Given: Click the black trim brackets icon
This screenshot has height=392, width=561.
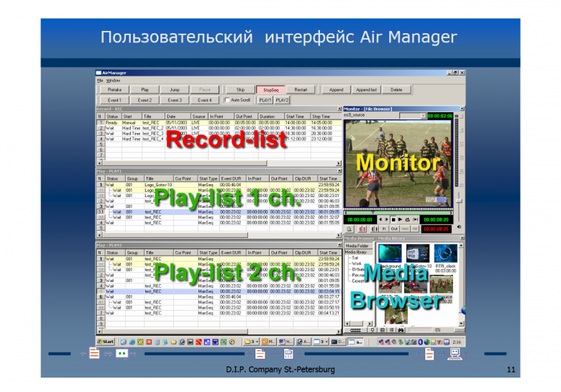Looking at the screenshot, I should pyautogui.click(x=374, y=229).
